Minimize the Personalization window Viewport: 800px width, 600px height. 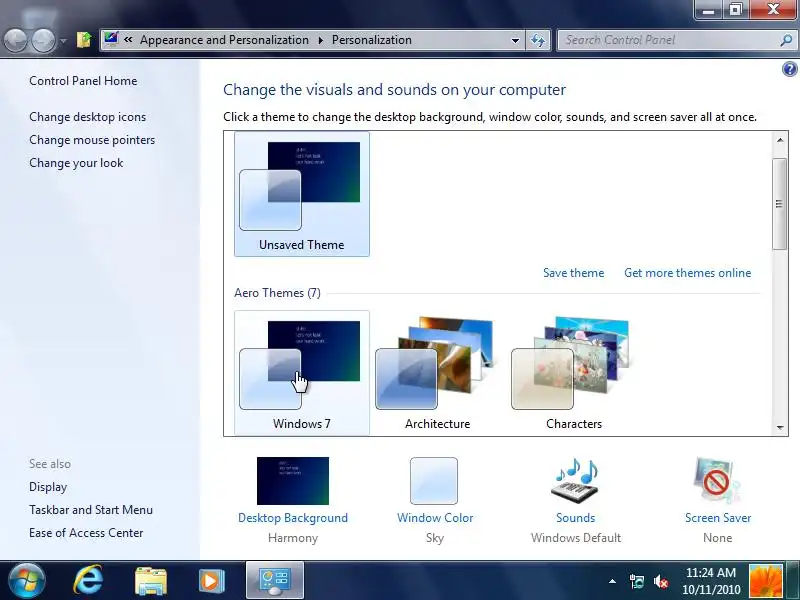709,10
